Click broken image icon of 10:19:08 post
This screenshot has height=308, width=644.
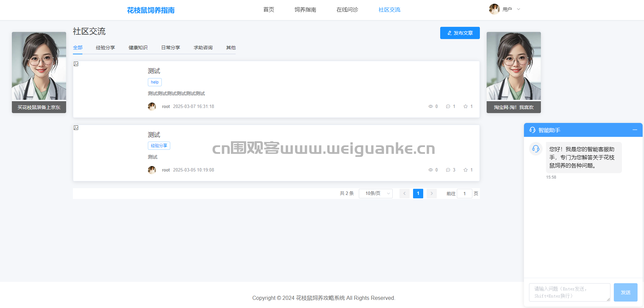[76, 128]
